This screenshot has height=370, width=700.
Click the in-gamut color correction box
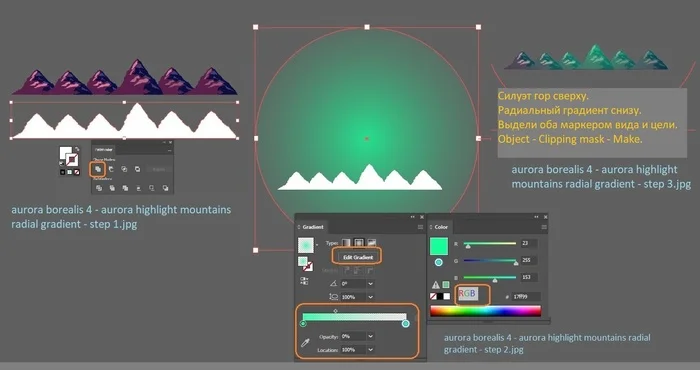[446, 284]
